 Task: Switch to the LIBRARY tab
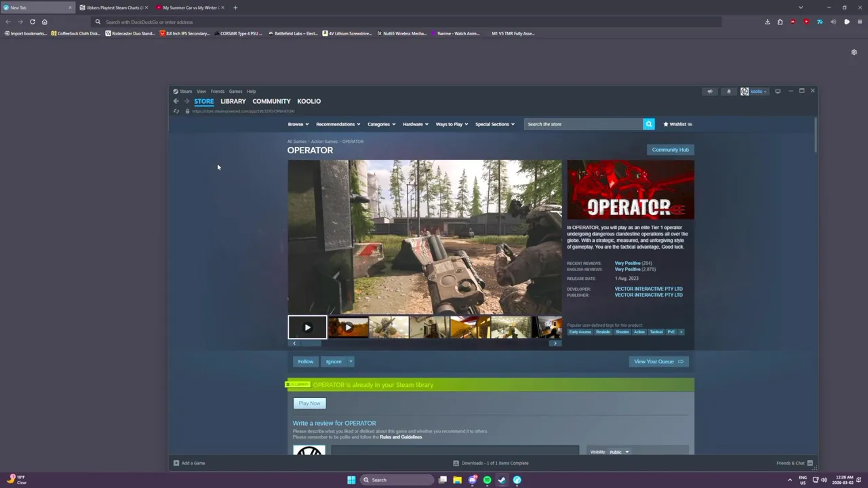click(233, 101)
